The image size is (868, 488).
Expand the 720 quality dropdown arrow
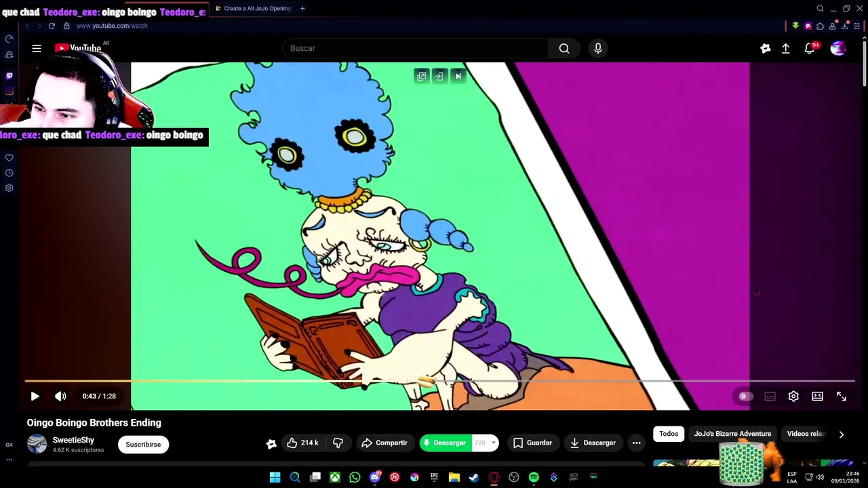click(x=494, y=443)
